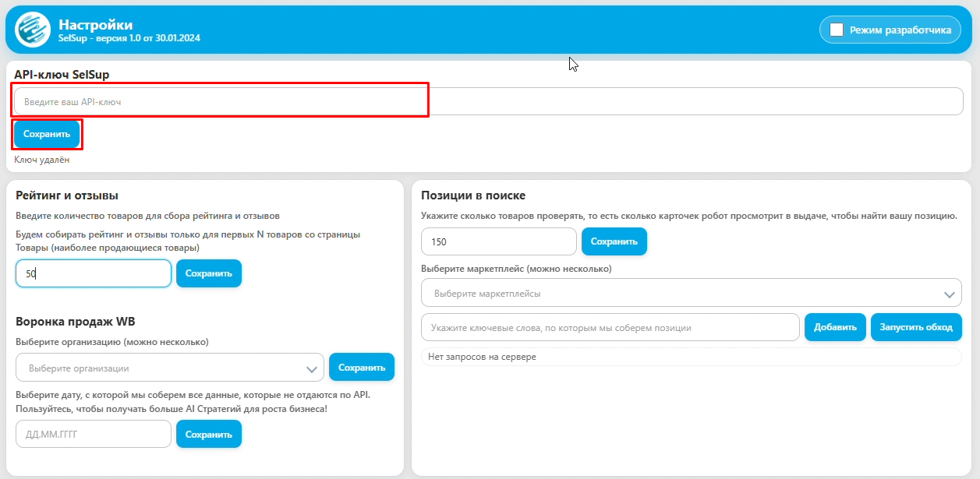The image size is (980, 479).
Task: Open the Выберите организации dropdown
Action: pos(160,368)
